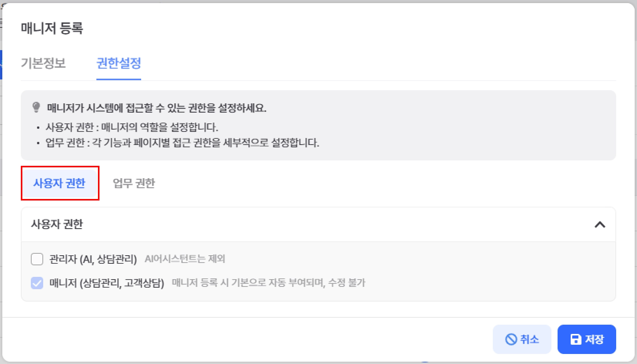The height and width of the screenshot is (364, 637).
Task: Collapse the 사용자 권한 section with the chevron
Action: [600, 224]
